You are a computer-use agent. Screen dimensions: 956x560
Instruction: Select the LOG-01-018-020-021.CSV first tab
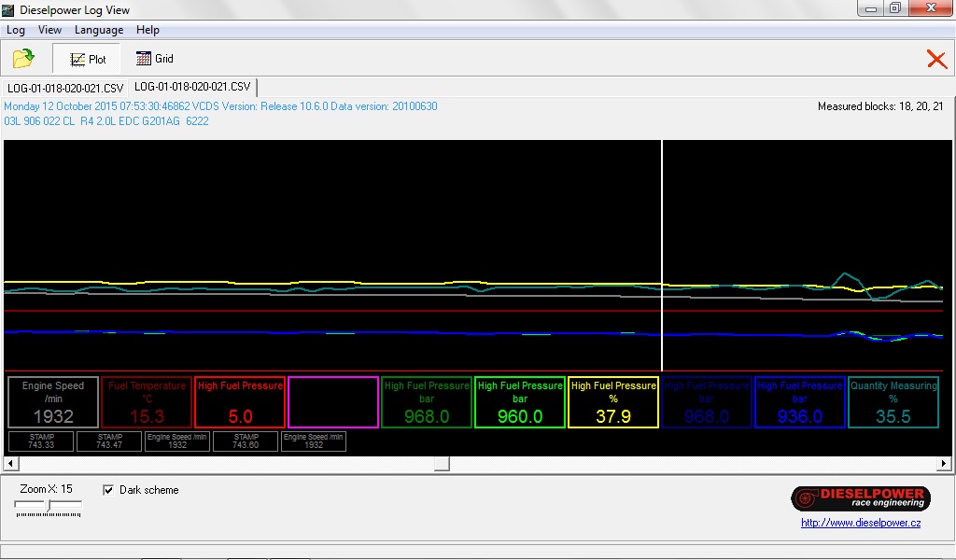(x=65, y=88)
